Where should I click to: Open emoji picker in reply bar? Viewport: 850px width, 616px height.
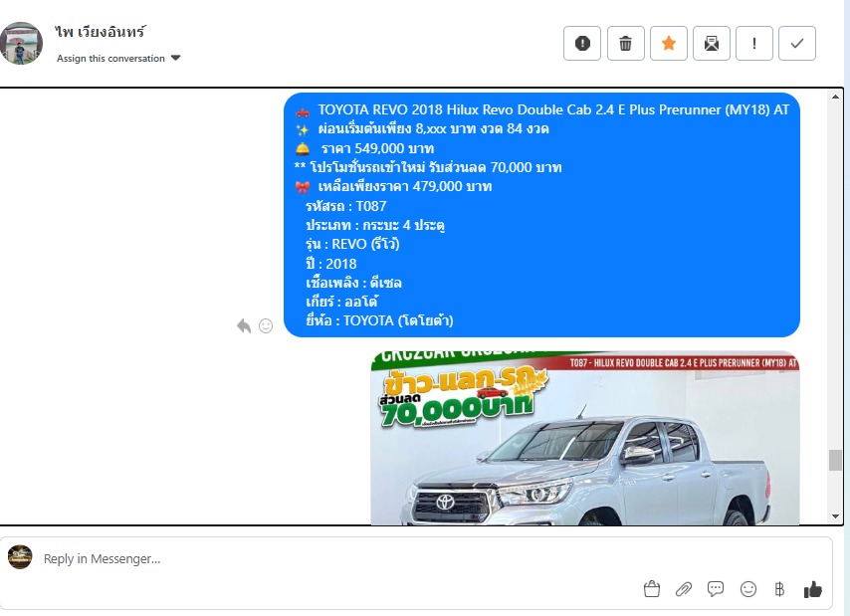[x=748, y=589]
